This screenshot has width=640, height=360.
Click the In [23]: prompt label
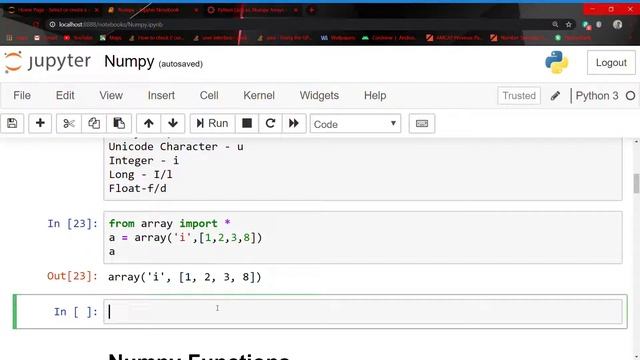[x=73, y=224]
